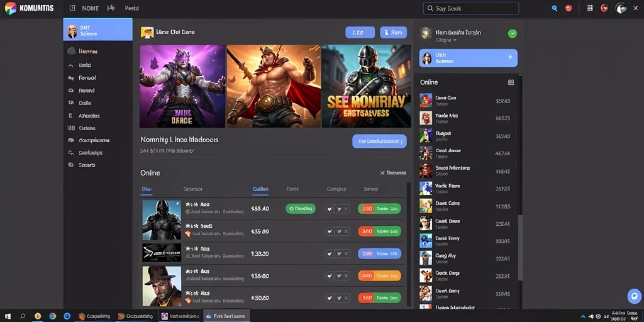This screenshot has height=322, width=644.
Task: Open the Windows Start menu
Action: click(9, 316)
